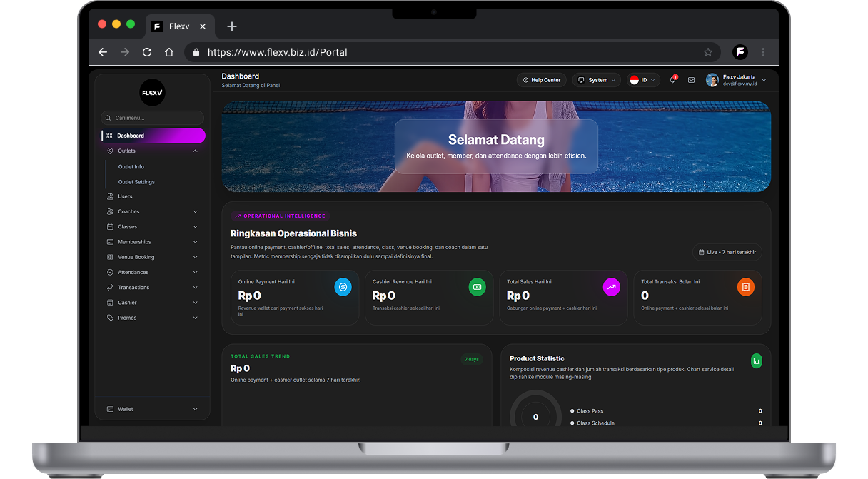Click the Promos tag icon
The width and height of the screenshot is (868, 479).
point(110,318)
